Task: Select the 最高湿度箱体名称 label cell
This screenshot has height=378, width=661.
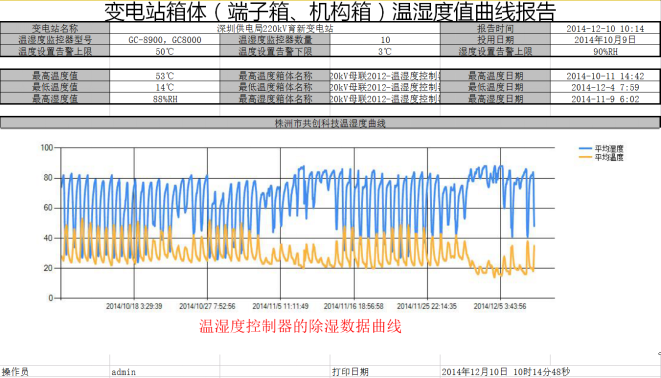Action: [x=275, y=99]
